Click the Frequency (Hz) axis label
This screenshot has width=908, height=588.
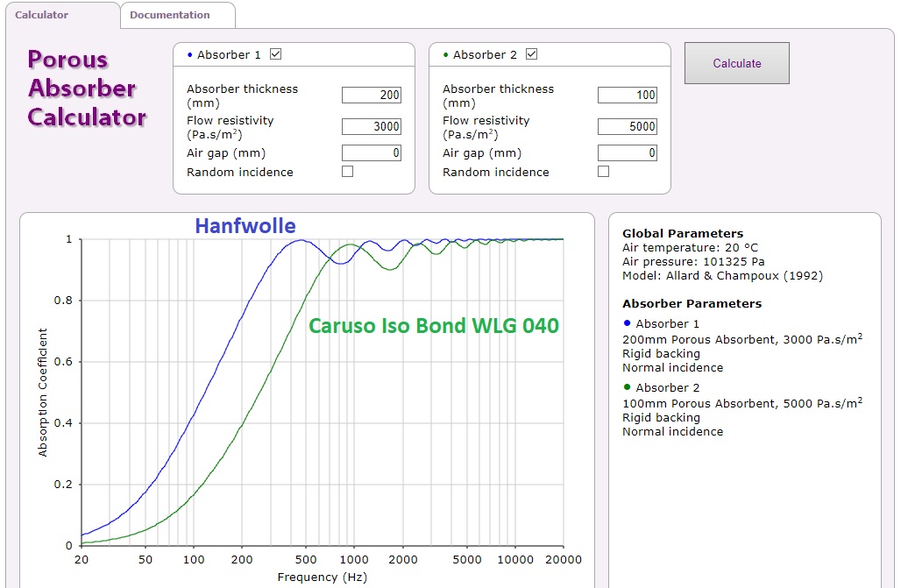tap(323, 577)
